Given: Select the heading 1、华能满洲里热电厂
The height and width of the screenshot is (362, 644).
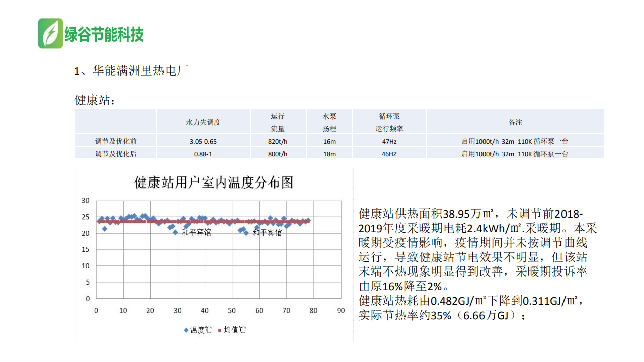Looking at the screenshot, I should point(131,71).
